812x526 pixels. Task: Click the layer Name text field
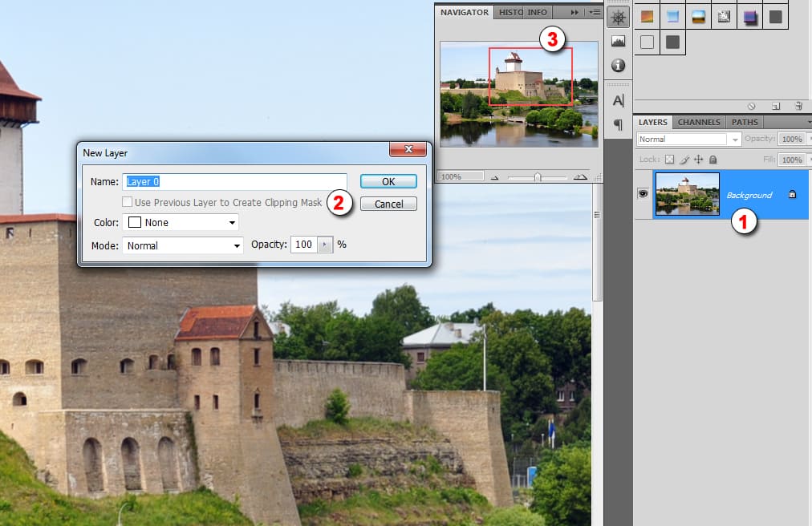pyautogui.click(x=234, y=181)
